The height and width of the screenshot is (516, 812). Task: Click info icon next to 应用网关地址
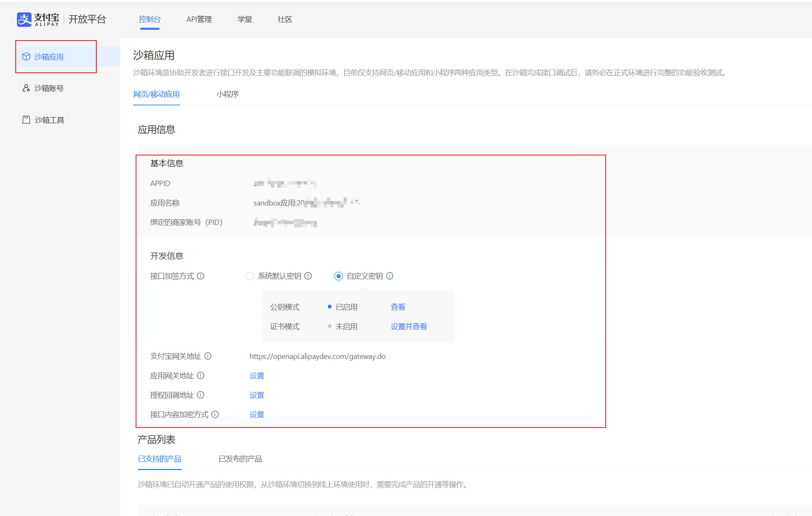click(x=201, y=375)
